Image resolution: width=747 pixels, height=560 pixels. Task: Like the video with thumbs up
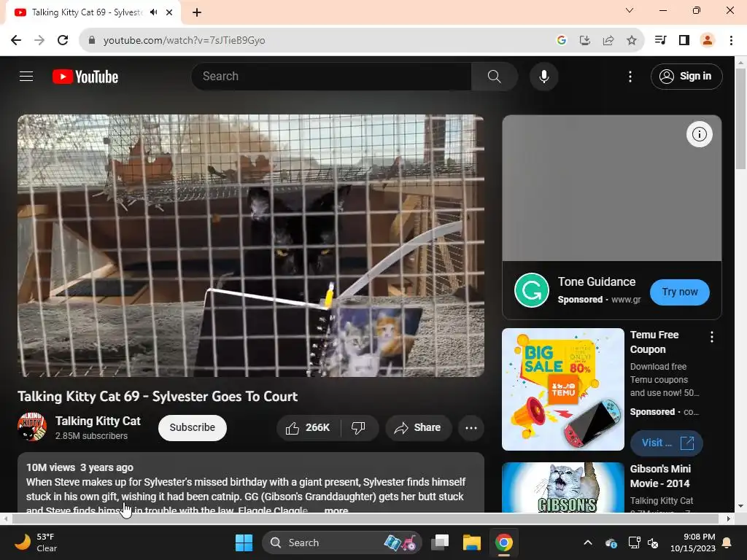click(308, 427)
